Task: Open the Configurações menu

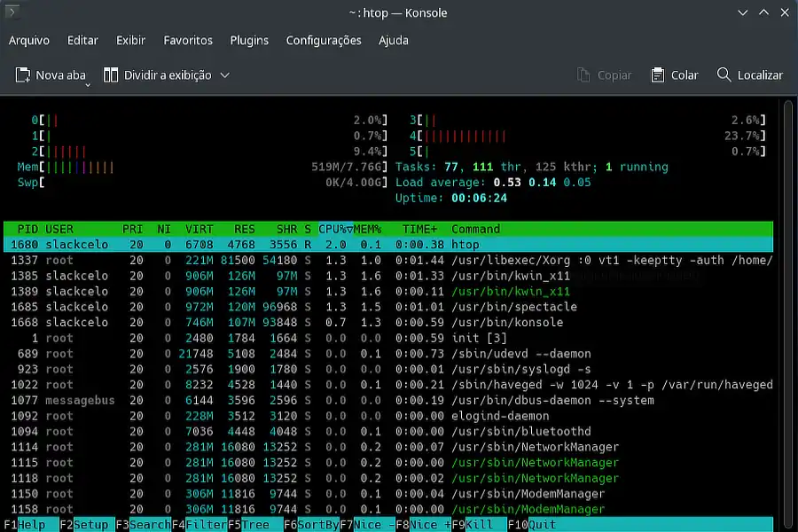Action: click(x=324, y=40)
